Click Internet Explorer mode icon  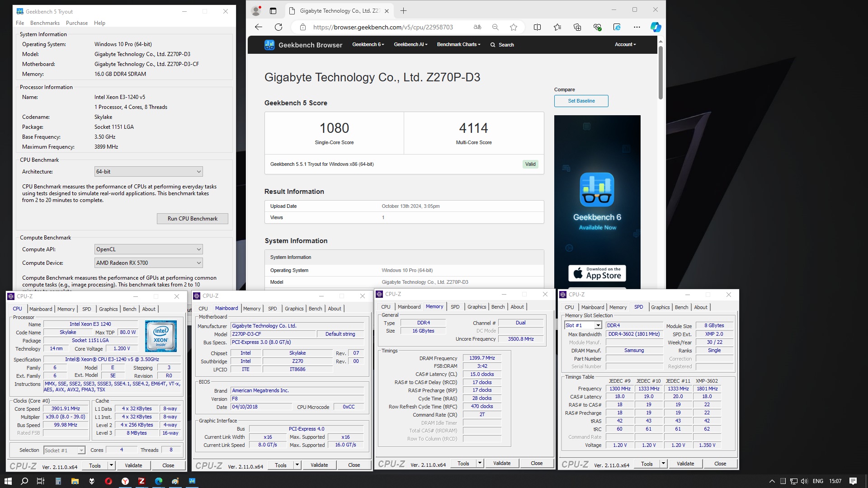(617, 27)
